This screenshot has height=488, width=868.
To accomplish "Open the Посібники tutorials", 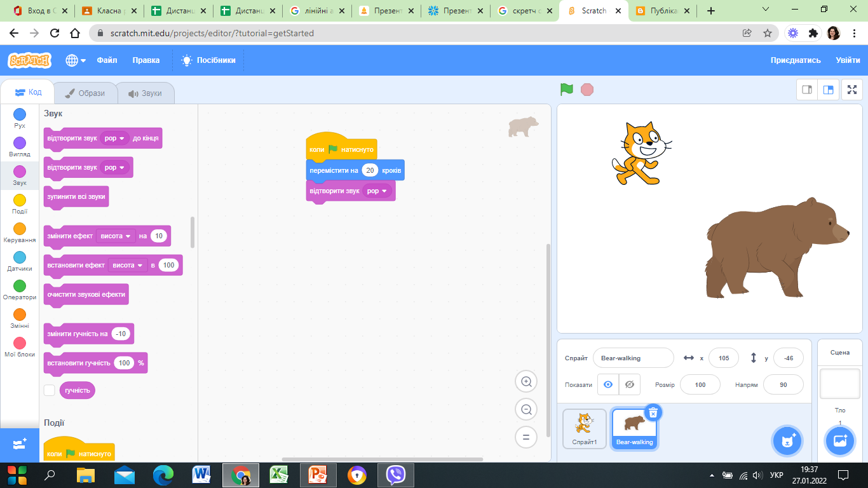I will pyautogui.click(x=208, y=60).
